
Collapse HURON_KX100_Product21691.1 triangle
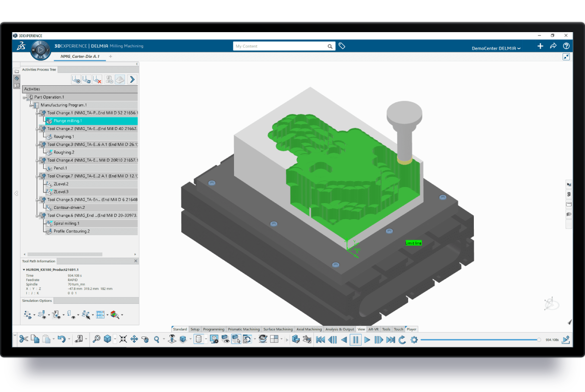click(24, 269)
